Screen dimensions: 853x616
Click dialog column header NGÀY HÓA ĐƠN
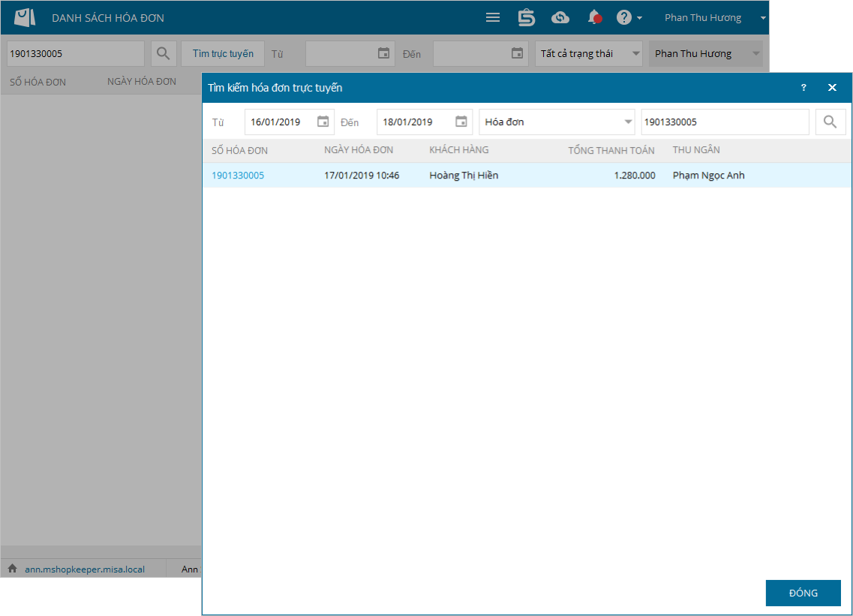pos(359,149)
